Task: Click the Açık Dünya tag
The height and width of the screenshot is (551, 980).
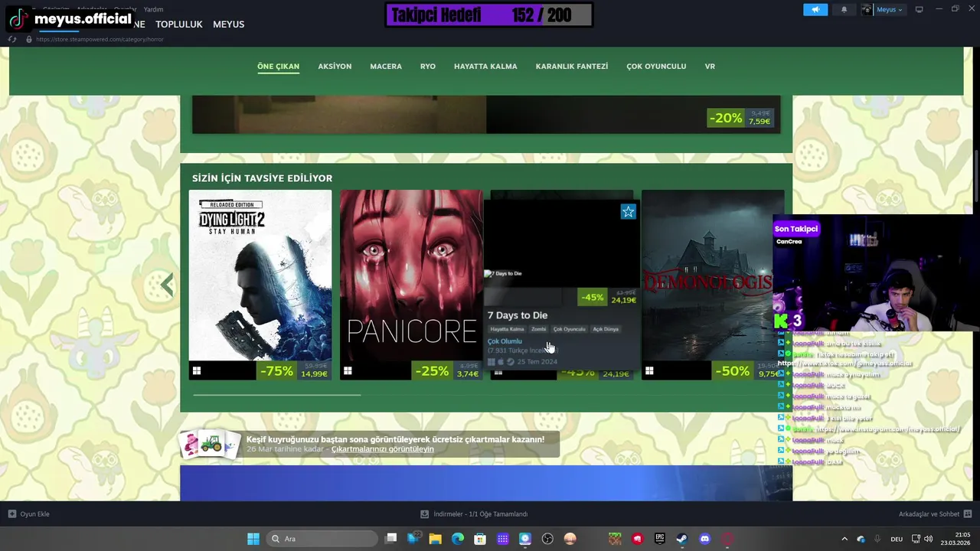Action: pyautogui.click(x=606, y=329)
